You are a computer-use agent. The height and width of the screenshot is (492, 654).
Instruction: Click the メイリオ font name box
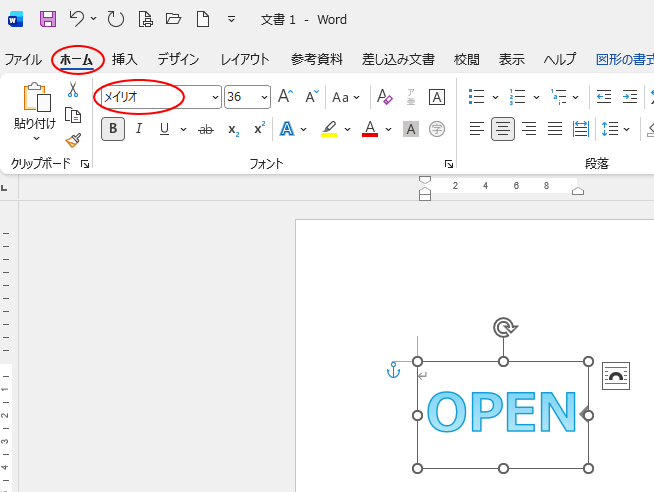[x=156, y=97]
